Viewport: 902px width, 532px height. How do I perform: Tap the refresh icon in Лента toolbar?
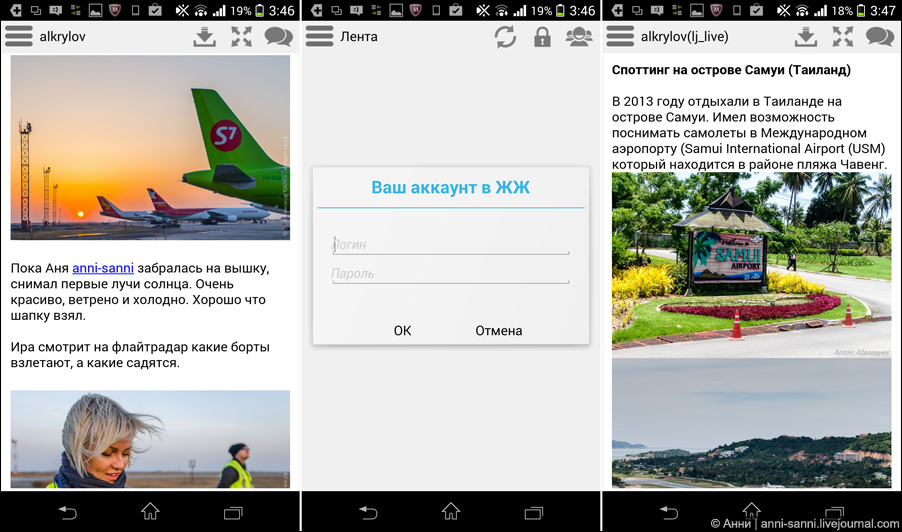(506, 38)
